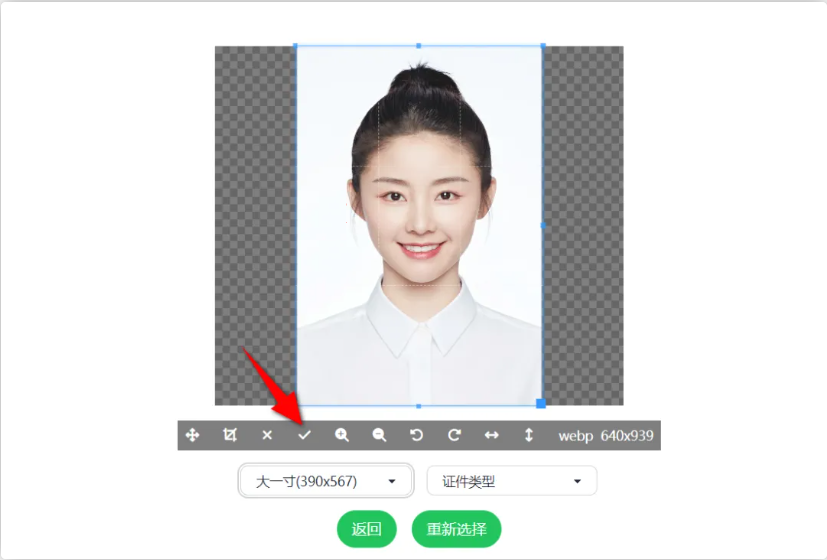Flip the photo vertically
The height and width of the screenshot is (560, 827).
click(529, 435)
